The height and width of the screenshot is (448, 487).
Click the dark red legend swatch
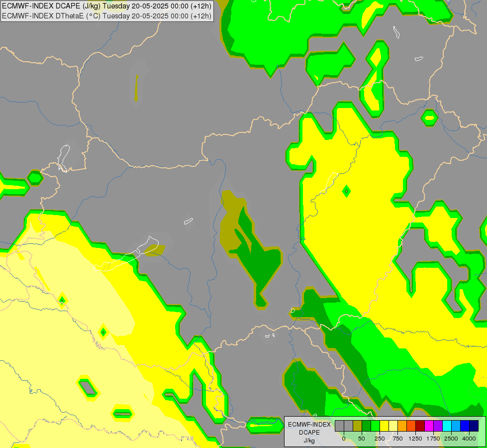click(420, 426)
